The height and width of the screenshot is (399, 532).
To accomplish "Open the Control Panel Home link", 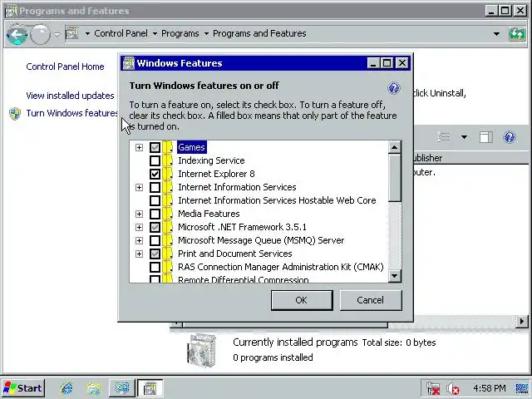I will (65, 66).
